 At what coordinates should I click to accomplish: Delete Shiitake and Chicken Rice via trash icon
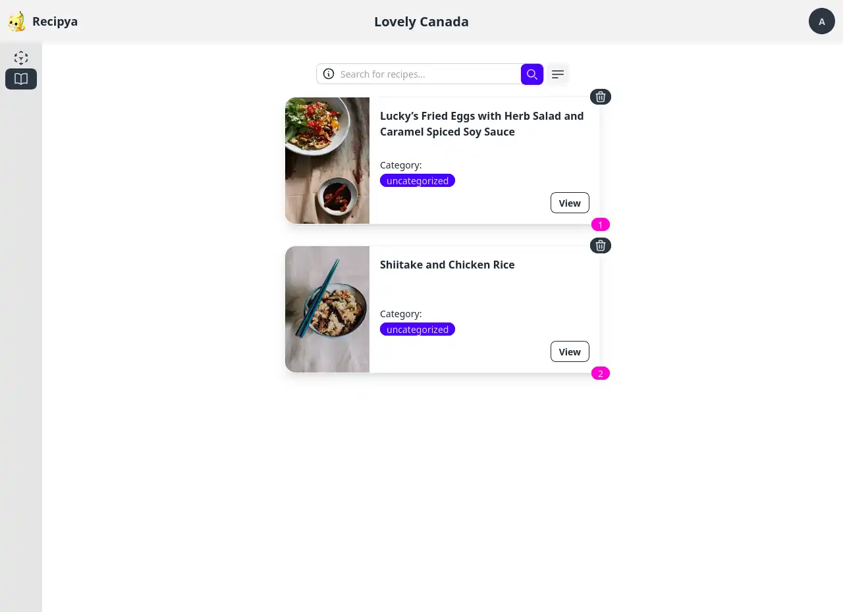[x=601, y=245]
